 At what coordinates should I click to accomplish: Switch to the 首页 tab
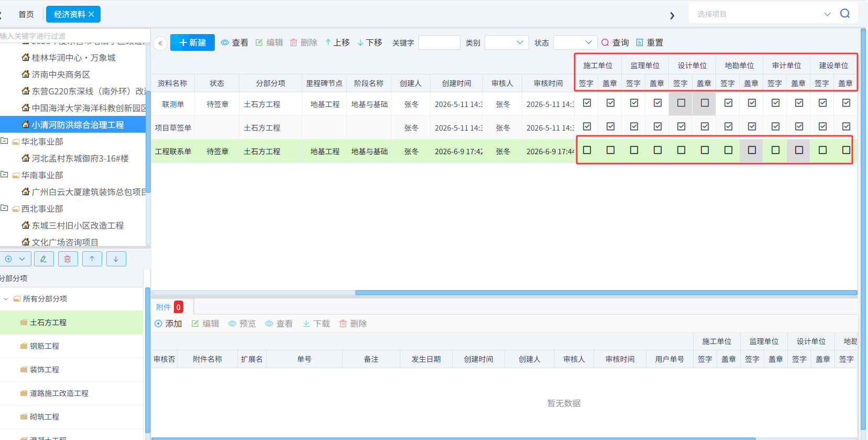[x=26, y=14]
